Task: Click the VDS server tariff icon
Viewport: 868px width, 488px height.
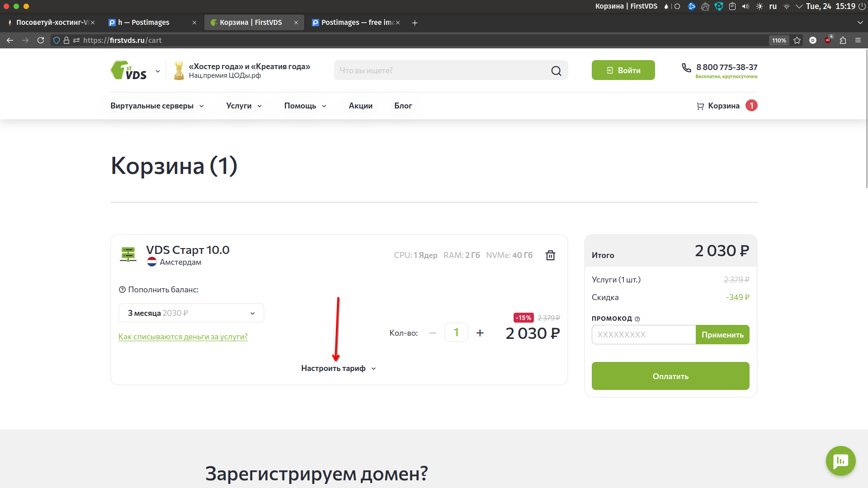Action: point(128,254)
